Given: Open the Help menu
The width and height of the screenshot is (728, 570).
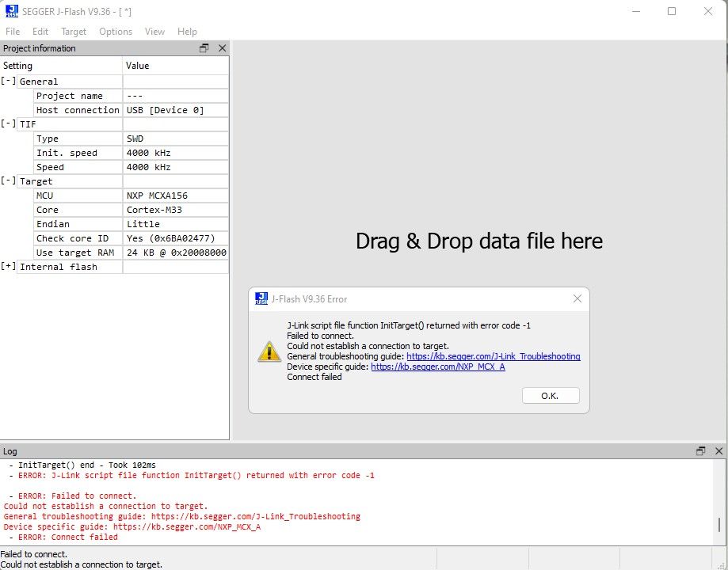Looking at the screenshot, I should [x=187, y=32].
